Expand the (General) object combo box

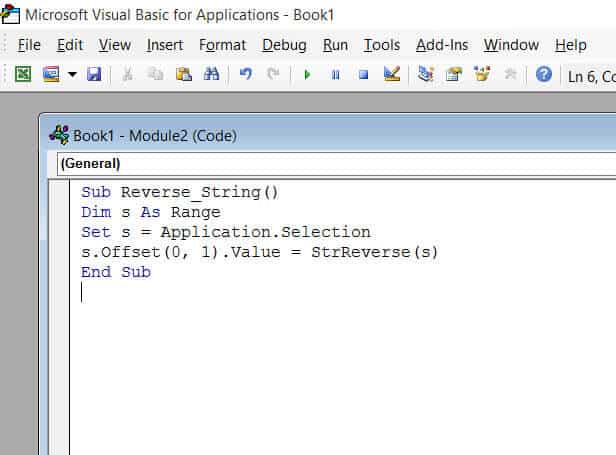coord(336,164)
